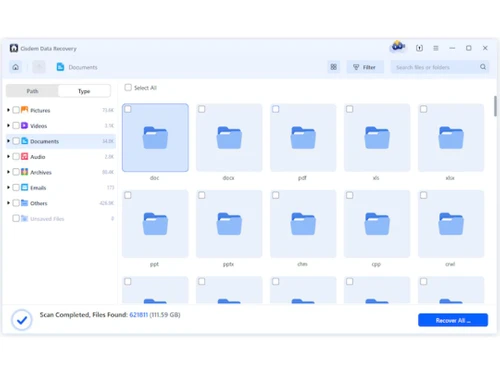Check the doc folder checkbox
Viewport: 500px width, 375px height.
128,109
